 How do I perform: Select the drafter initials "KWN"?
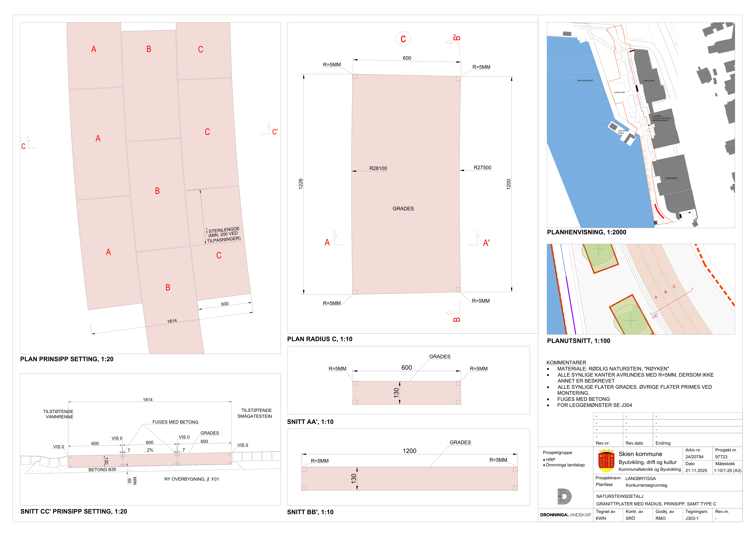pyautogui.click(x=601, y=518)
